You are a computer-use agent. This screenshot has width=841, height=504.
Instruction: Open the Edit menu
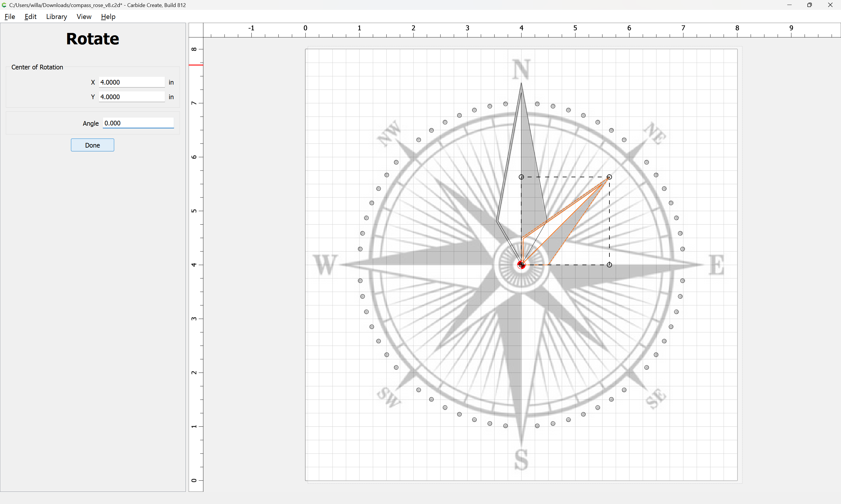pyautogui.click(x=30, y=17)
